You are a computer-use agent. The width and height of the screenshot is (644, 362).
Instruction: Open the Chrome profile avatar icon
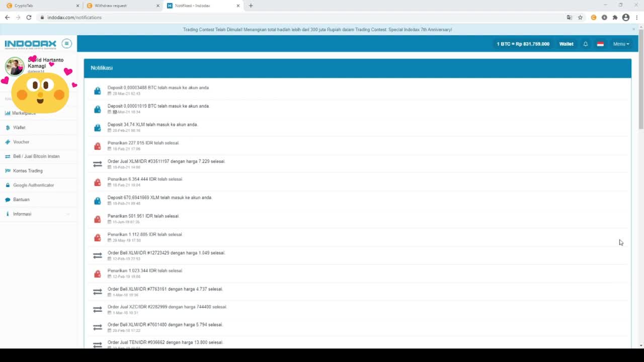[626, 17]
